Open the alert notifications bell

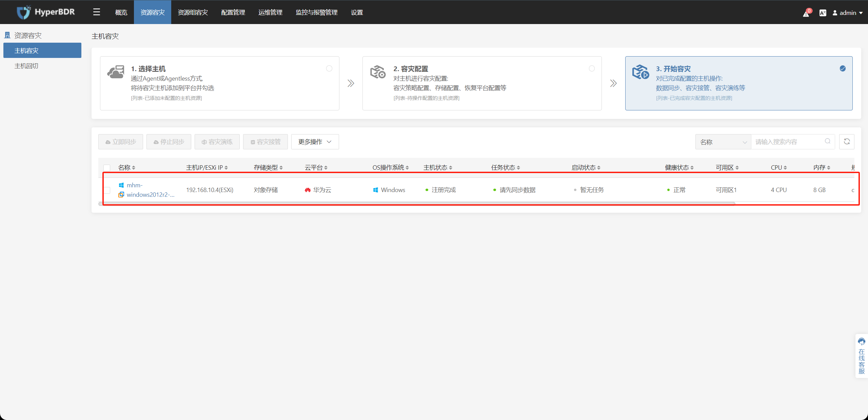pos(806,13)
